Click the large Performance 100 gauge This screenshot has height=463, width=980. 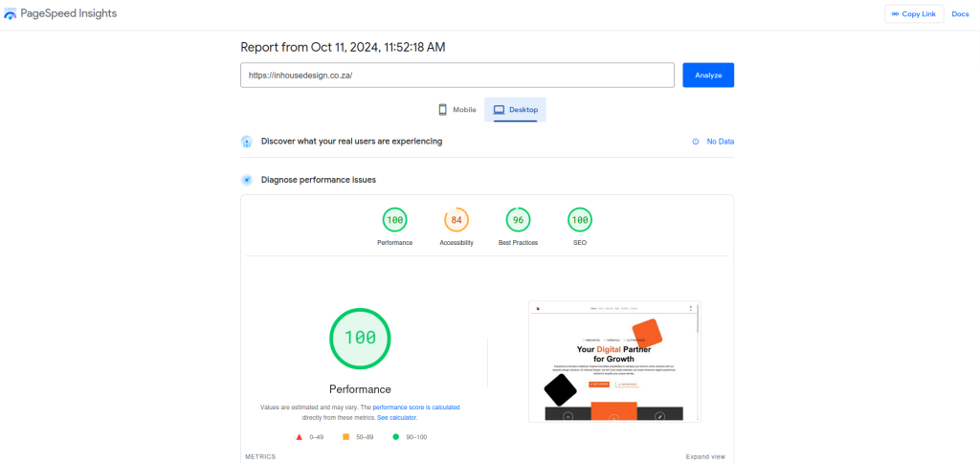coord(360,338)
